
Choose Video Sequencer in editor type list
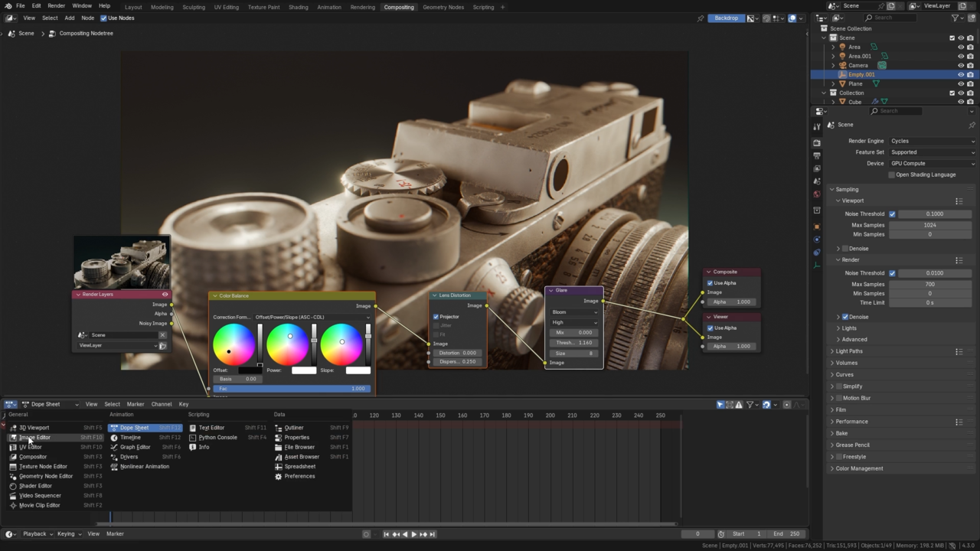click(40, 495)
